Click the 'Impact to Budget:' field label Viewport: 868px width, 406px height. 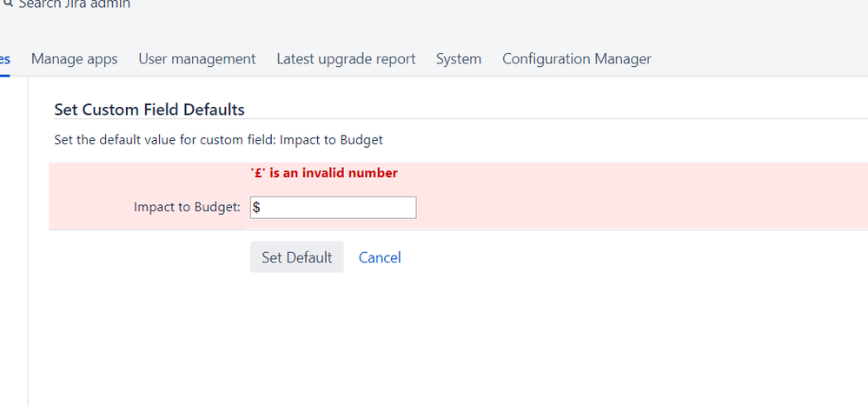click(186, 208)
